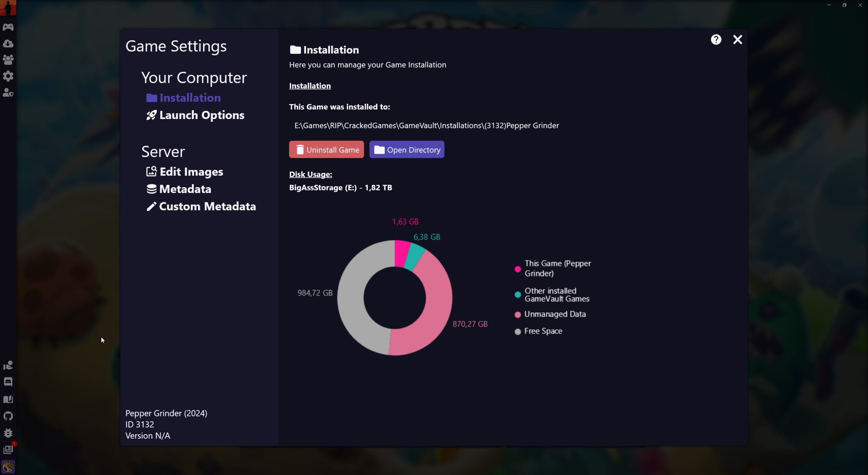Click the Open Directory button
Screen dimensions: 868x475
tap(407, 150)
